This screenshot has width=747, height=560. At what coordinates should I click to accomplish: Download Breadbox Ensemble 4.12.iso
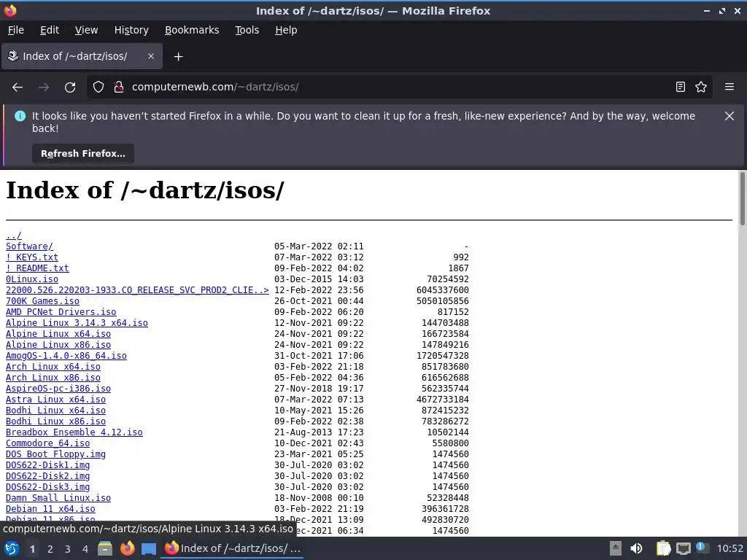[74, 432]
